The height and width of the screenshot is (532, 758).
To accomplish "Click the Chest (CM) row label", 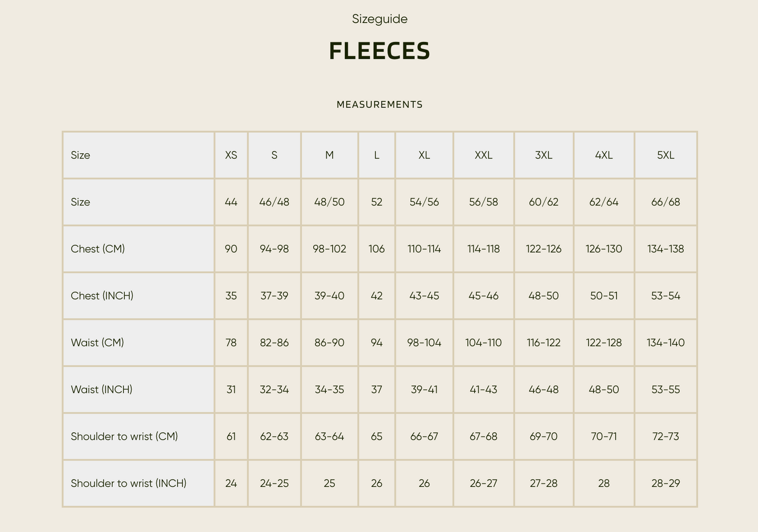I will click(98, 249).
